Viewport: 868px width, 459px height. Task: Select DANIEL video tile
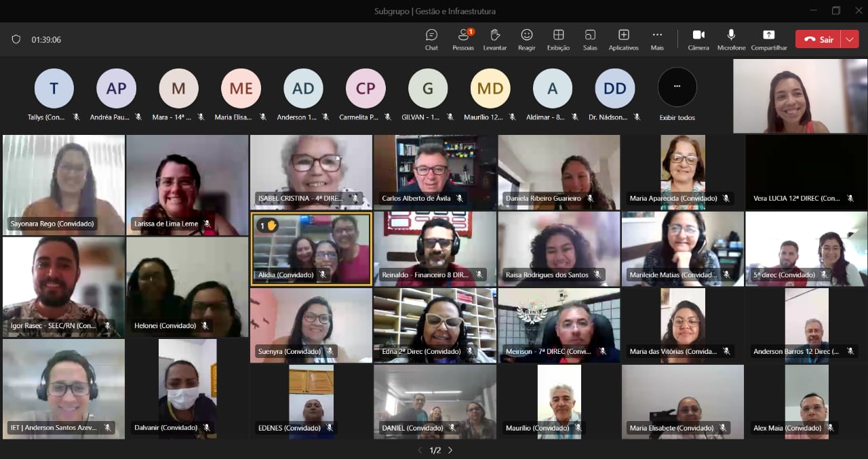click(x=435, y=402)
